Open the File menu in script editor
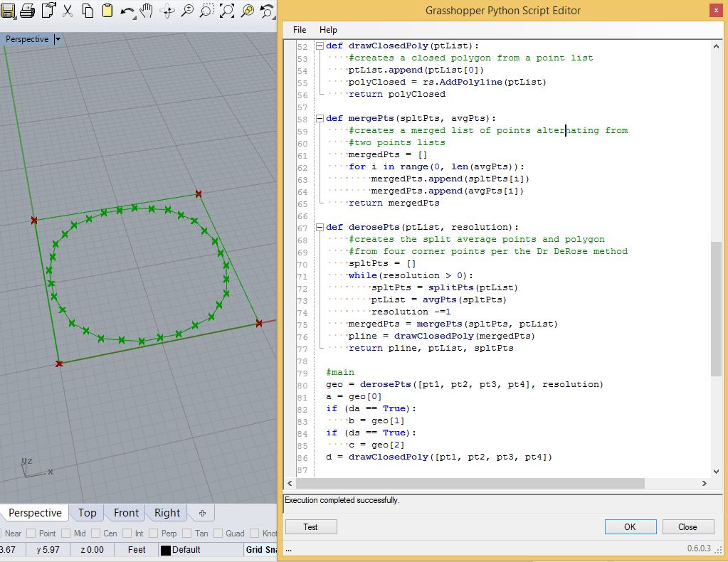 (x=300, y=30)
